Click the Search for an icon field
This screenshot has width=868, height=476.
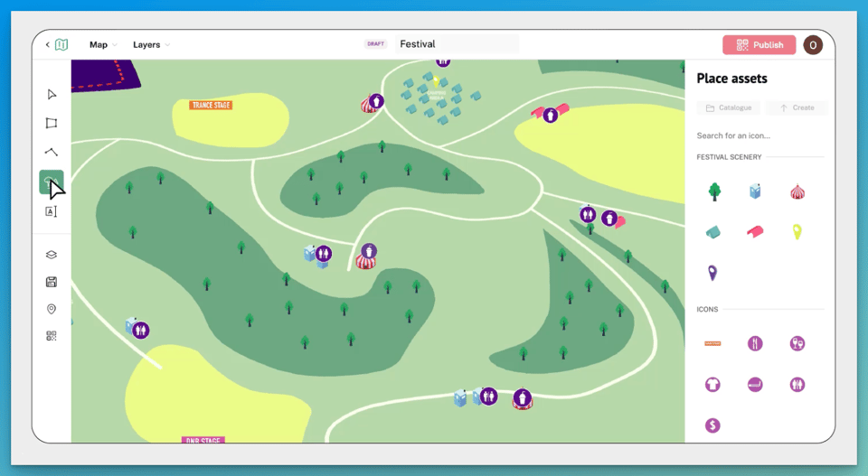pos(759,135)
